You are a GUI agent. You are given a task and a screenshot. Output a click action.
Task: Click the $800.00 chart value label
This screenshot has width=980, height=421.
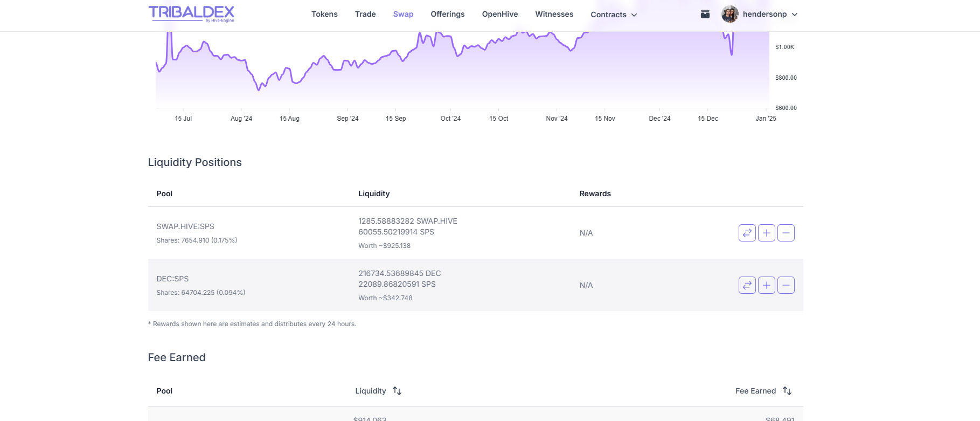tap(786, 78)
